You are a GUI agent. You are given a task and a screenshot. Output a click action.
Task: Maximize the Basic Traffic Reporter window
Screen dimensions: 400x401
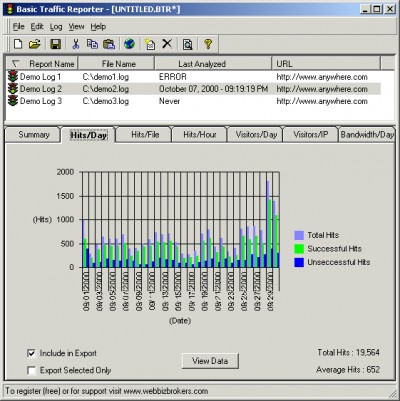(377, 9)
